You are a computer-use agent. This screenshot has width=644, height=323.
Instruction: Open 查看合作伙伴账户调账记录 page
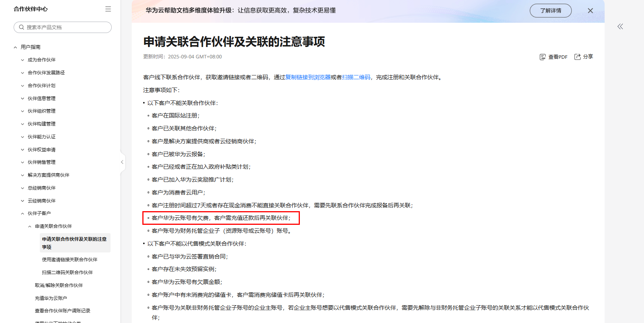(62, 311)
